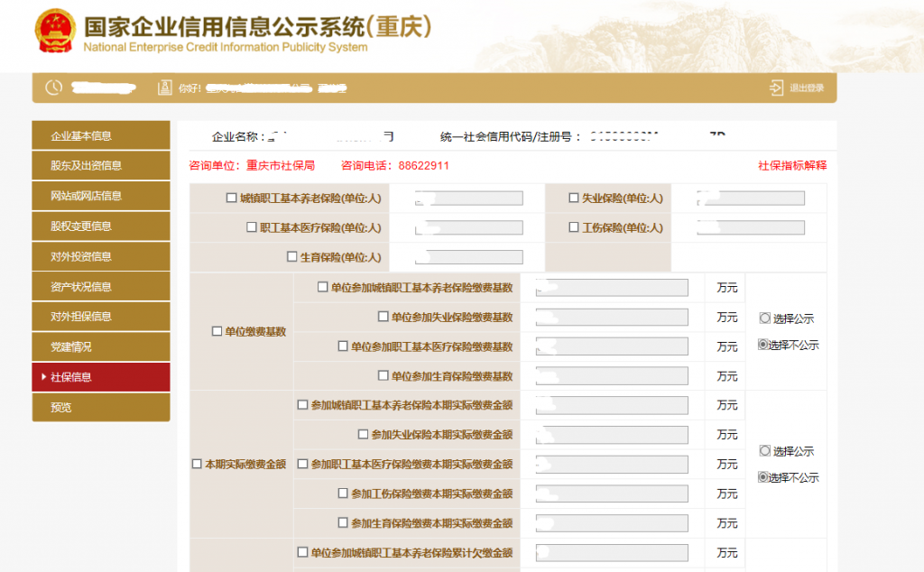Click the clock icon in the top bar
This screenshot has height=572, width=924.
coord(52,88)
